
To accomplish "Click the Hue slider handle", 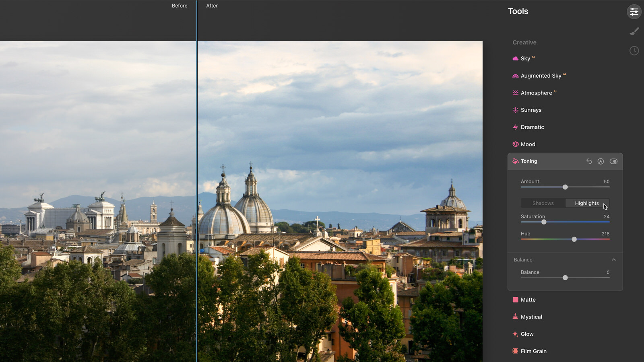I will (574, 239).
